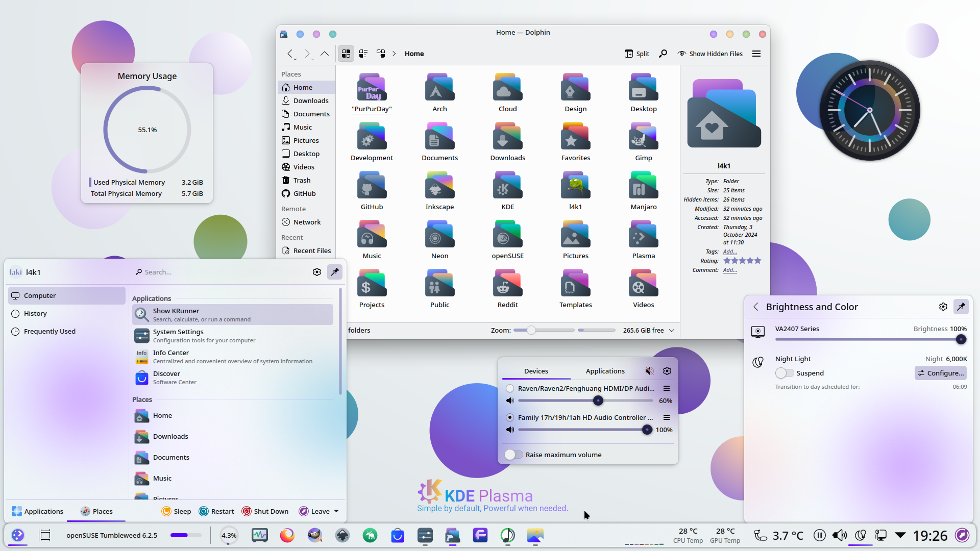
Task: Open the Inkscape folder in Dolphin
Action: point(439,191)
